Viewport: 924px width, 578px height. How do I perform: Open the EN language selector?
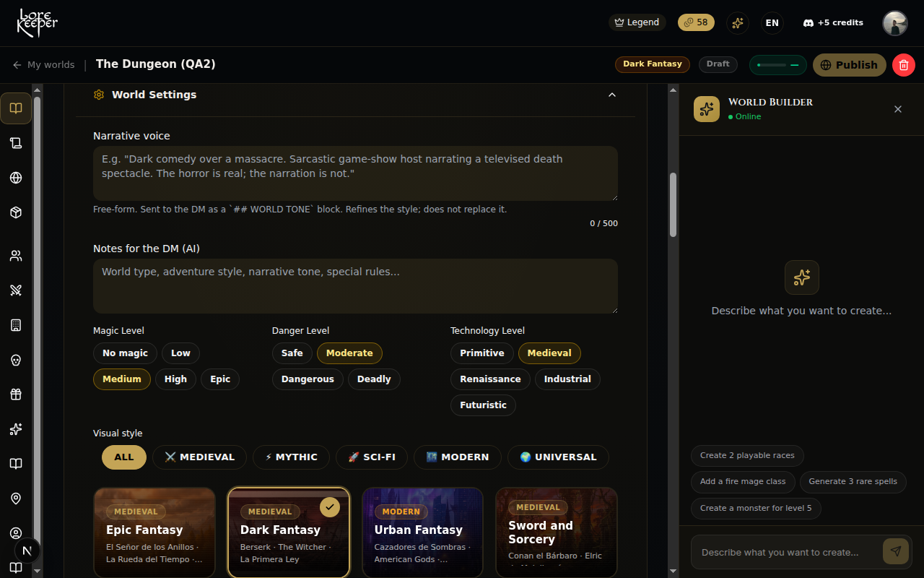click(x=772, y=22)
